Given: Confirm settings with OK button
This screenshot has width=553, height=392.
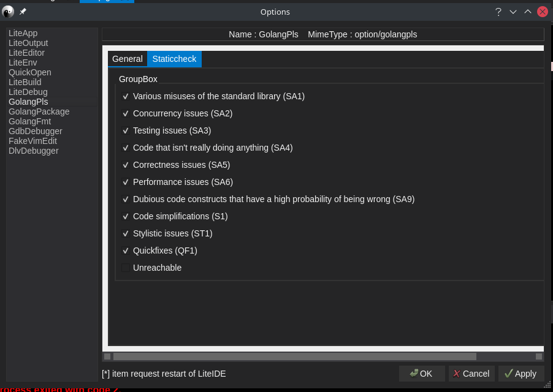Looking at the screenshot, I should [x=422, y=374].
